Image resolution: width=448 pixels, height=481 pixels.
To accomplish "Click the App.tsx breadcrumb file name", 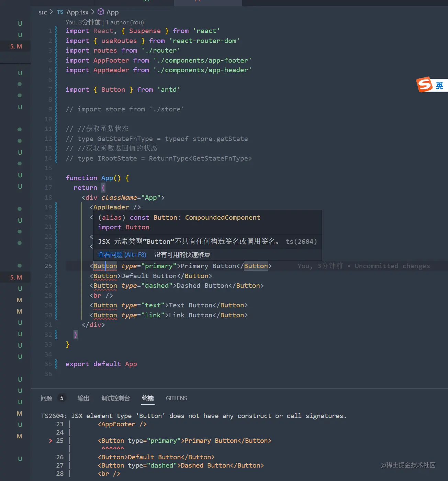I will click(77, 12).
